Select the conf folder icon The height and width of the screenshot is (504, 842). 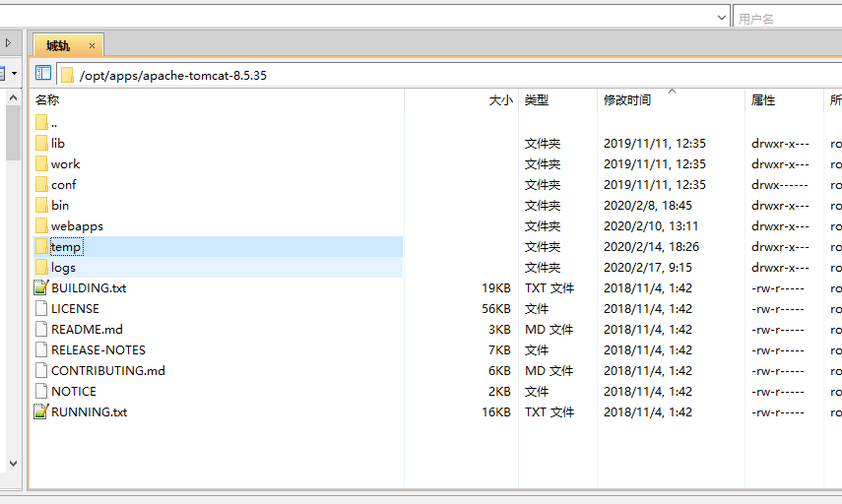click(x=41, y=185)
